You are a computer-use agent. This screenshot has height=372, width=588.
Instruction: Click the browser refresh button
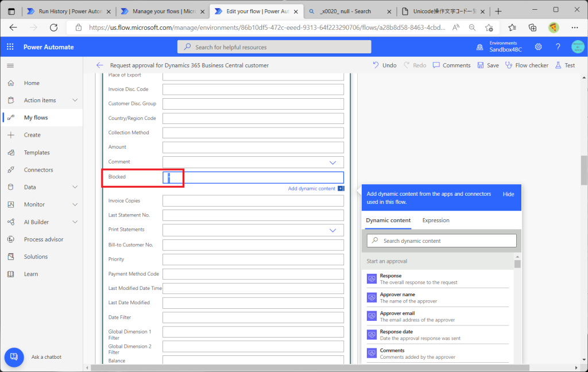pos(53,28)
